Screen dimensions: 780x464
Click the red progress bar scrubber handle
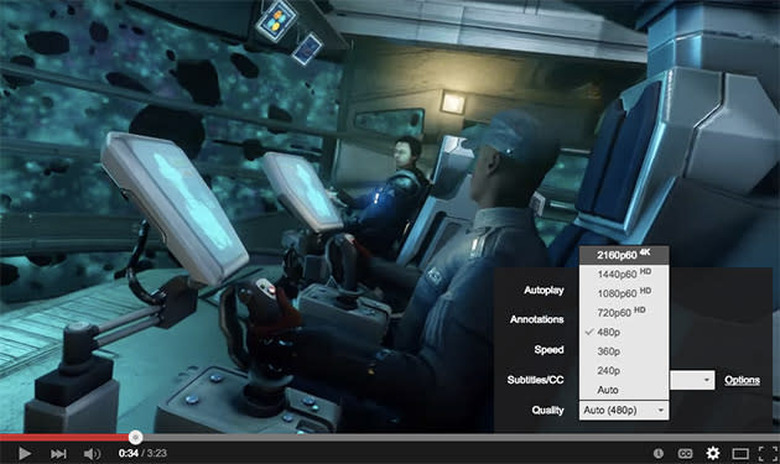135,437
